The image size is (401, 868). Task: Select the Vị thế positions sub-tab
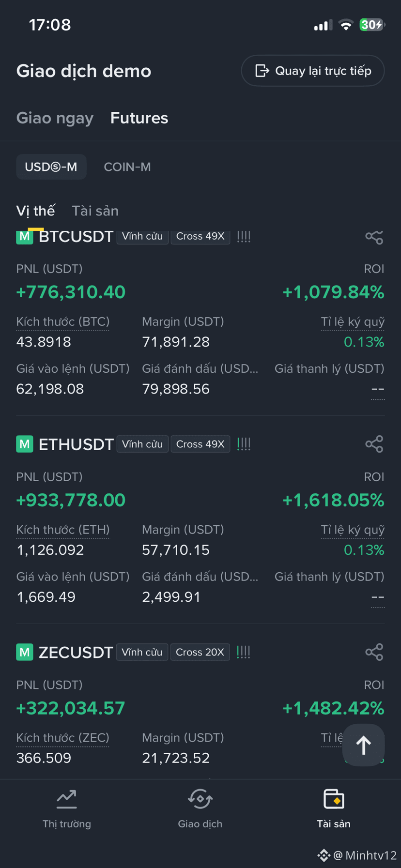35,211
